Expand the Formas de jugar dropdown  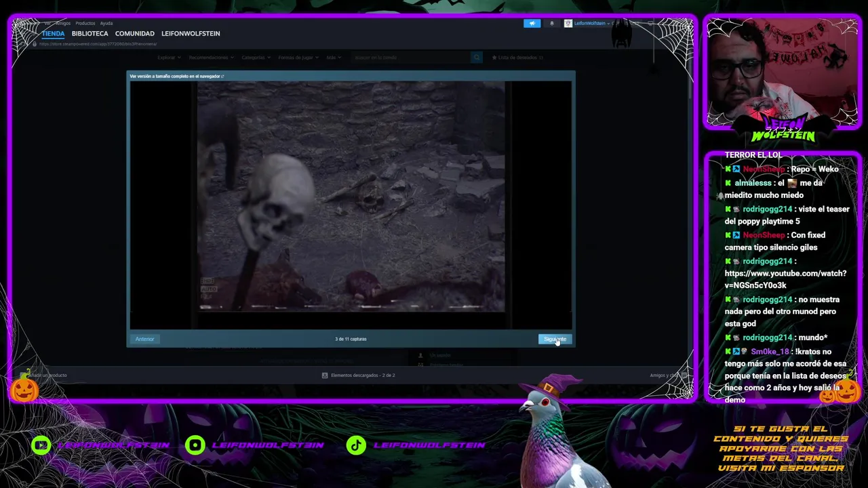coord(298,58)
